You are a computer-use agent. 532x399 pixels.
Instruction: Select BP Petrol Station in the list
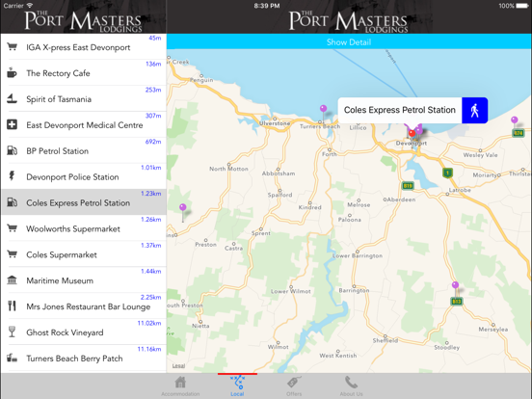84,150
